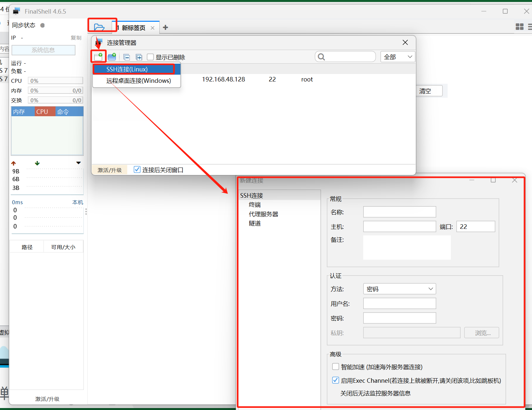
Task: Close the 连接管理器 dialog
Action: (x=405, y=43)
